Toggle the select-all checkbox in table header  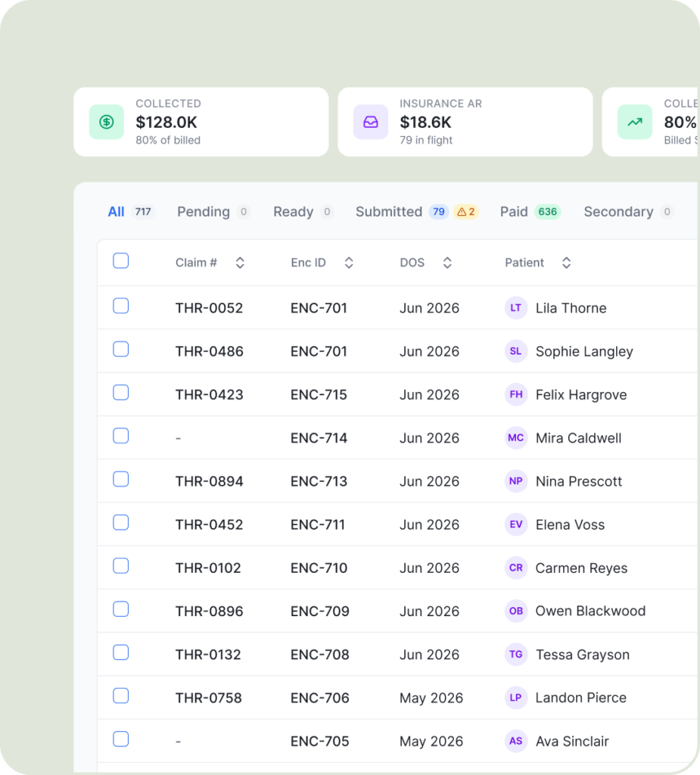tap(120, 260)
